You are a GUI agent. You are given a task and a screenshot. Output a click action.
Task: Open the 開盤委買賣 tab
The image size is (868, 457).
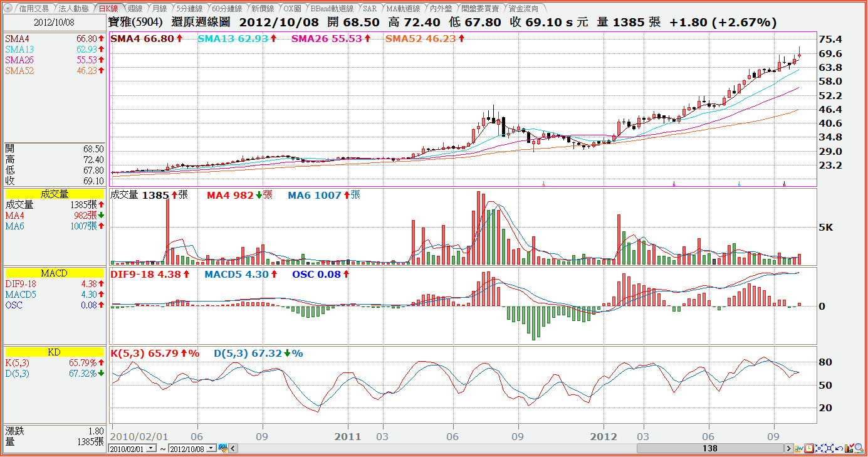click(480, 9)
